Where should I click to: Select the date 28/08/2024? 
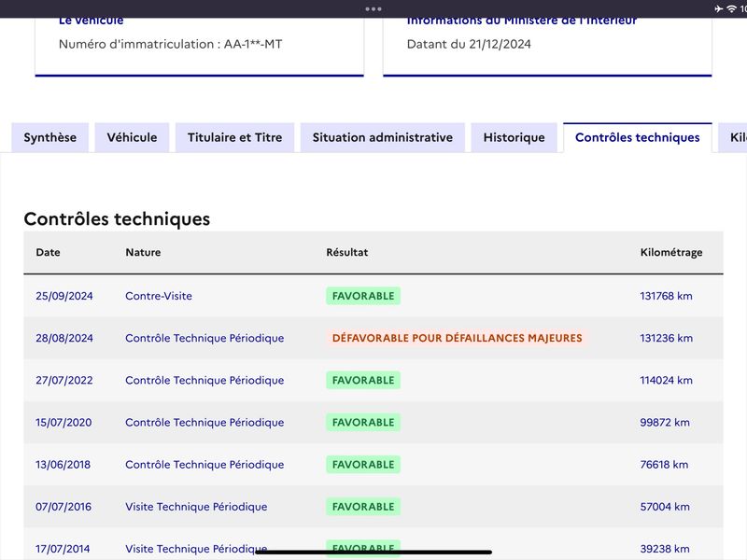point(64,338)
